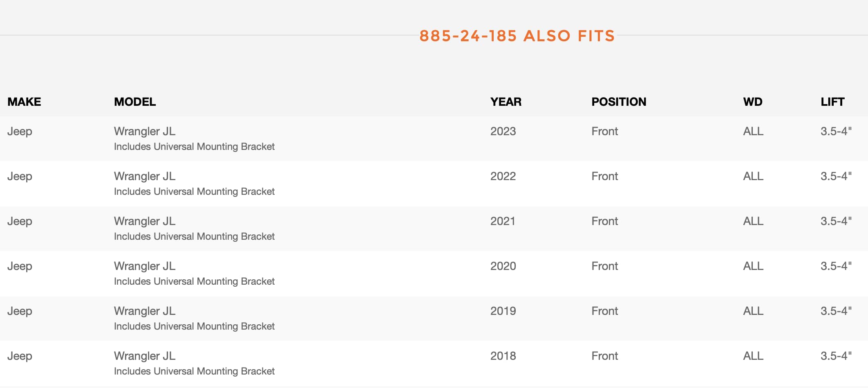Click the MAKE column header
The image size is (868, 388).
[24, 102]
